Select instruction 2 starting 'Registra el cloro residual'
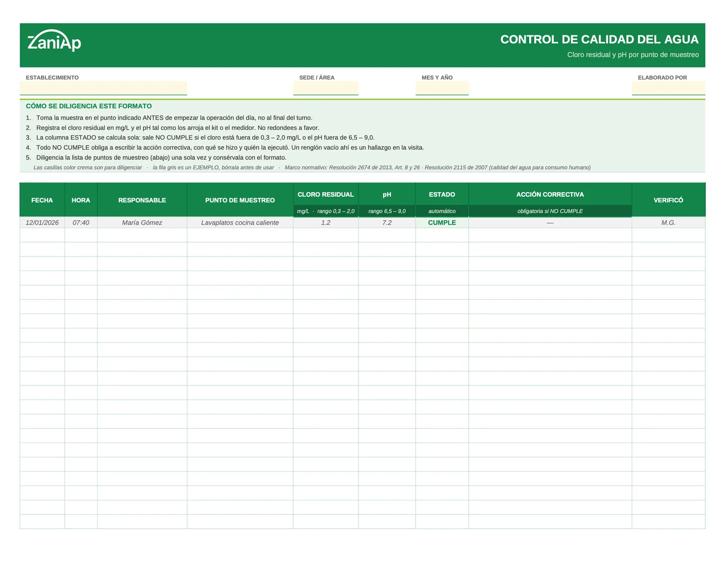Viewport: 728px width, 563px height. pyautogui.click(x=172, y=128)
